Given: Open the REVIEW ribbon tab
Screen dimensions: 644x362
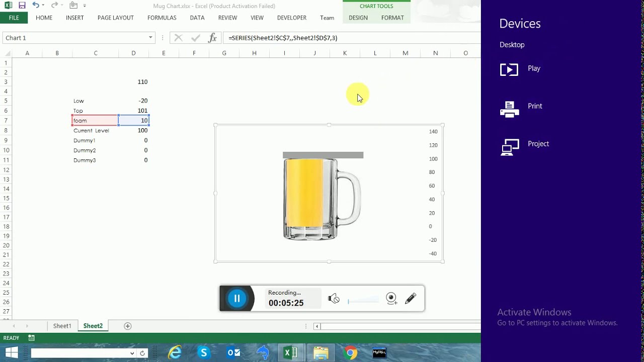Looking at the screenshot, I should pos(227,18).
